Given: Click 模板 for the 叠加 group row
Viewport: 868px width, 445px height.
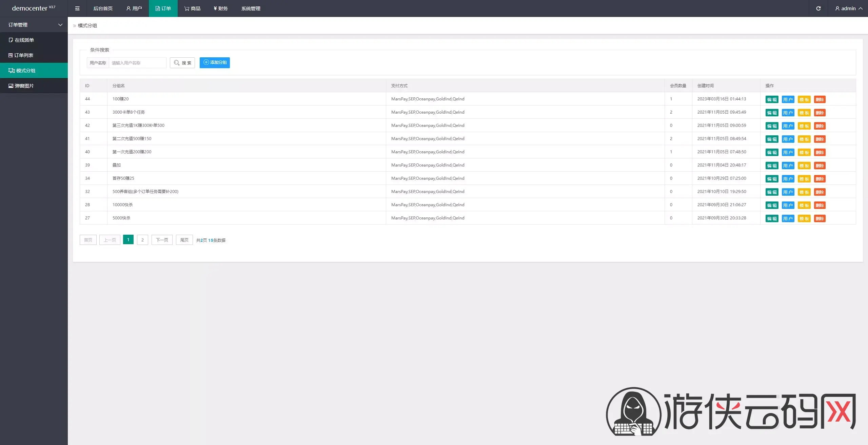Looking at the screenshot, I should [804, 166].
